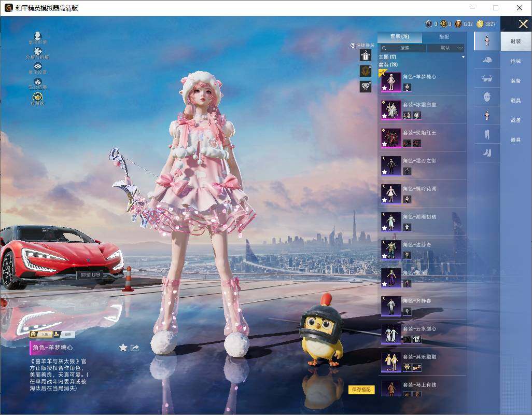Click the 快捷换装 help question mark
The height and width of the screenshot is (415, 532).
click(353, 45)
